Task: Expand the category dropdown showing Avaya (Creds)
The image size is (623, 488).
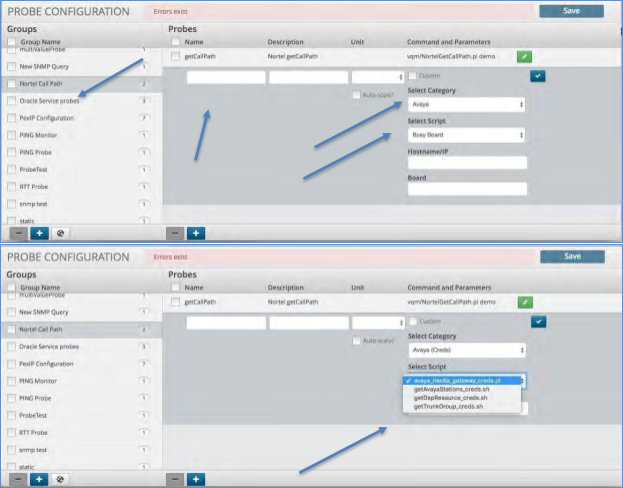Action: (x=467, y=350)
